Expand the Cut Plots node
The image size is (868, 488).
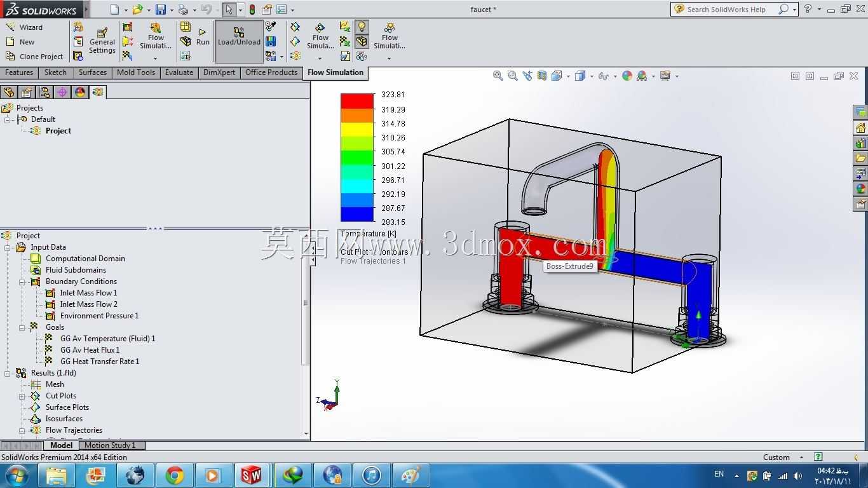click(22, 396)
